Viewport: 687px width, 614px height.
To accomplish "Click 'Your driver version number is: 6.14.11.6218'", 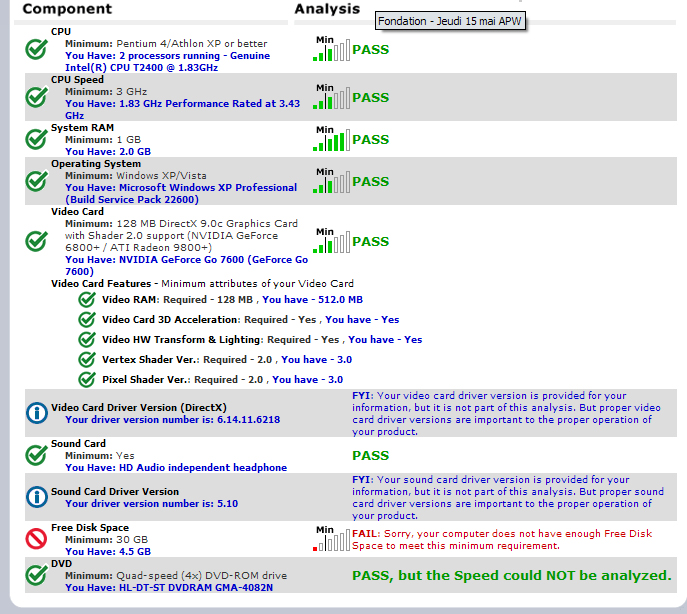I will [x=173, y=420].
